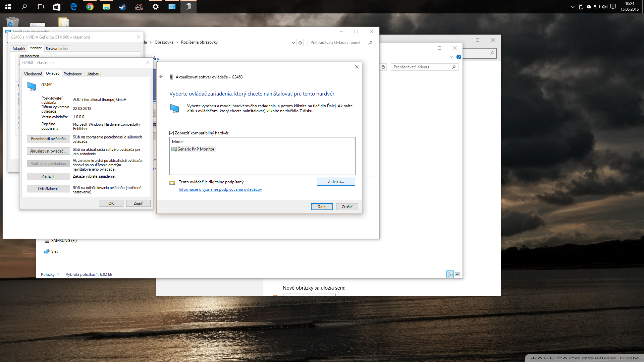Expand the ribbon chevron in Explorer
The width and height of the screenshot is (644, 362).
coord(451,57)
